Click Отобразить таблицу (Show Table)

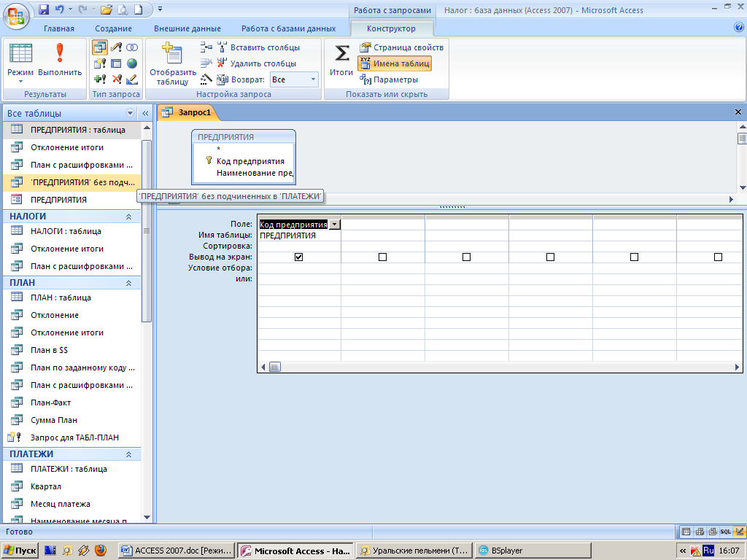tap(172, 63)
